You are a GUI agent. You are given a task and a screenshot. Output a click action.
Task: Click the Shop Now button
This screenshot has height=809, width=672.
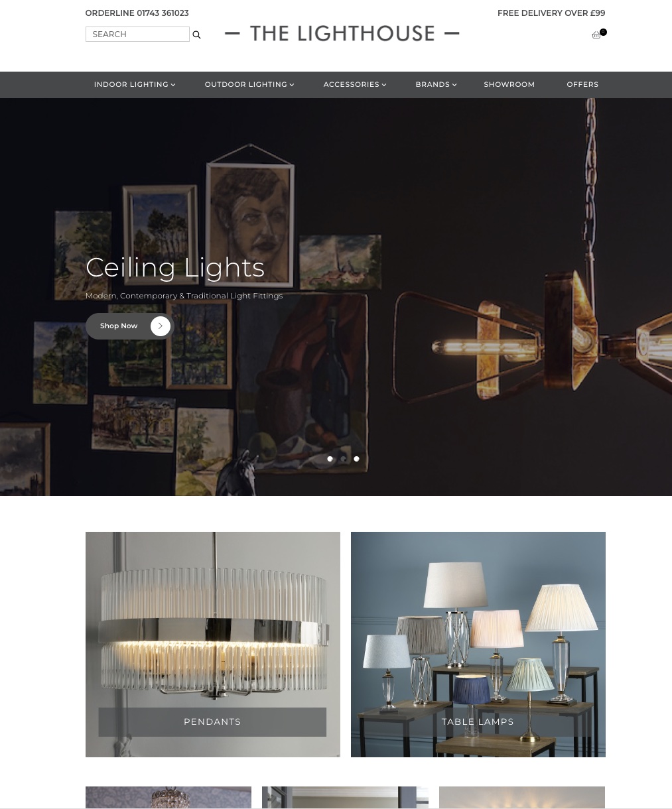click(x=129, y=326)
